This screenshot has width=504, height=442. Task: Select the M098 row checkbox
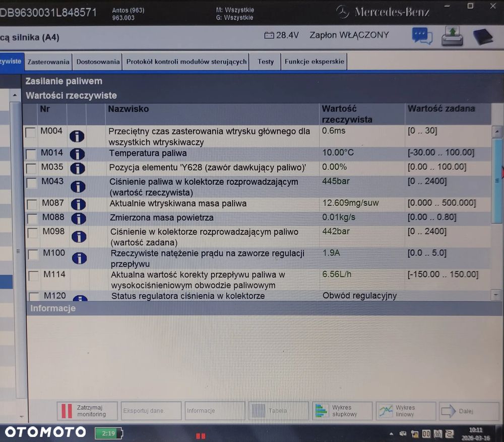[32, 233]
